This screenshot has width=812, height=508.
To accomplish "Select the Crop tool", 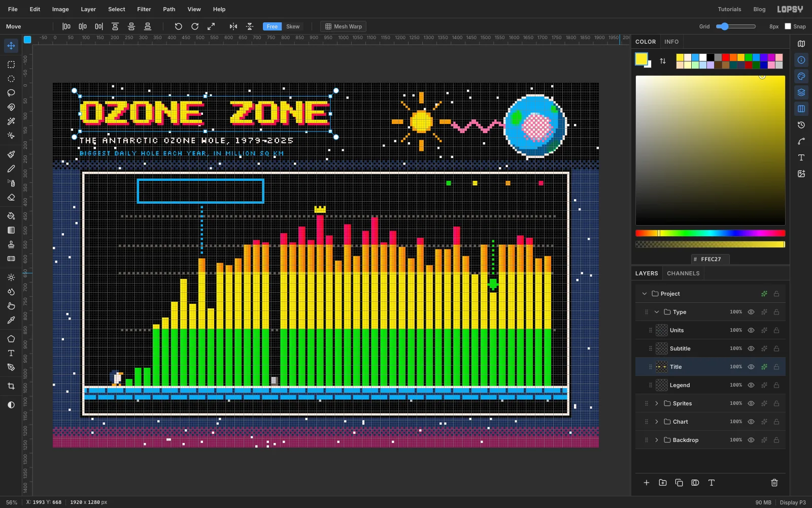I will pyautogui.click(x=11, y=386).
